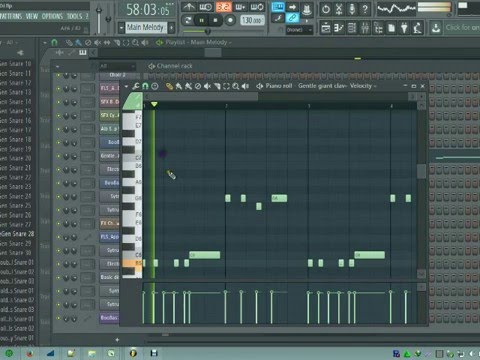Click the record button
Screen dimensions: 480x360
click(x=230, y=20)
